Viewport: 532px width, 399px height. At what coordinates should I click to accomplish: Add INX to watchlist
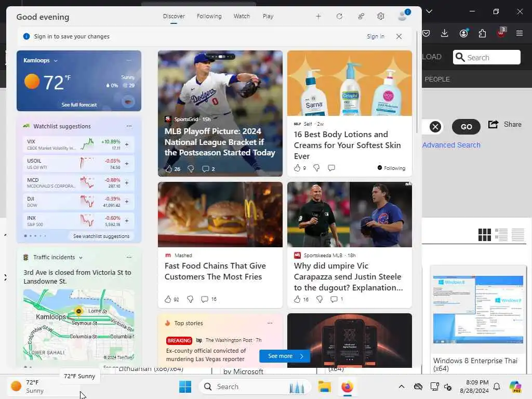pyautogui.click(x=127, y=220)
